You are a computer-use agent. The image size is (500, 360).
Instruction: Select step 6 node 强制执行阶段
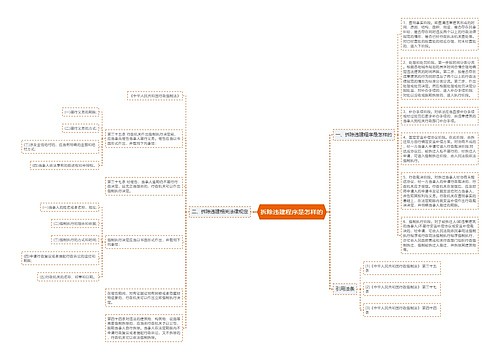[440, 235]
